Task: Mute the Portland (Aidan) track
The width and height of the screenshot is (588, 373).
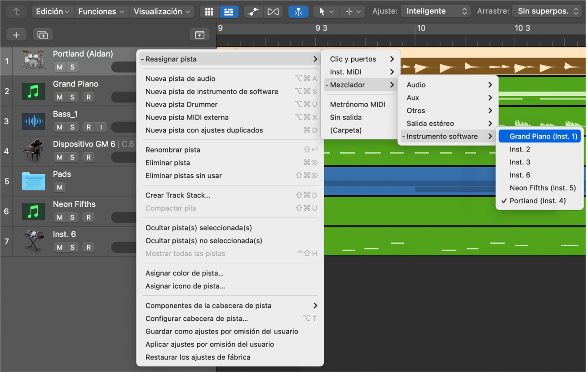Action: (60, 67)
